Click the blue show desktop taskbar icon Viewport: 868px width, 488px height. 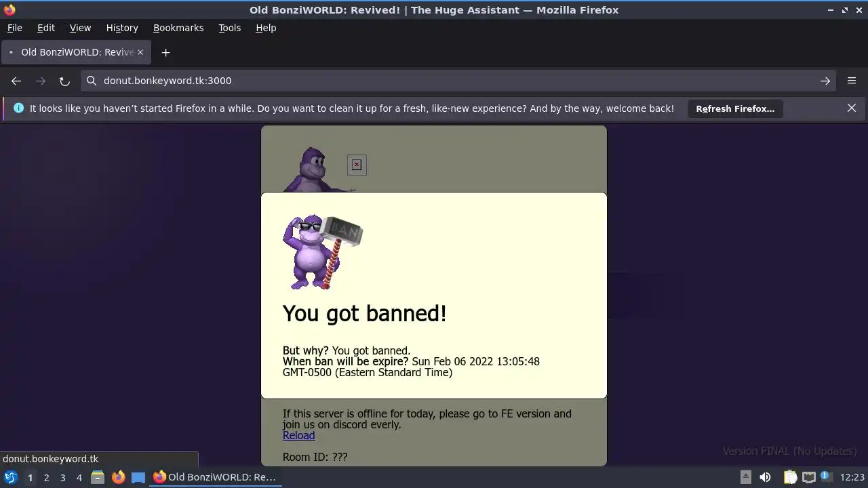click(x=138, y=477)
